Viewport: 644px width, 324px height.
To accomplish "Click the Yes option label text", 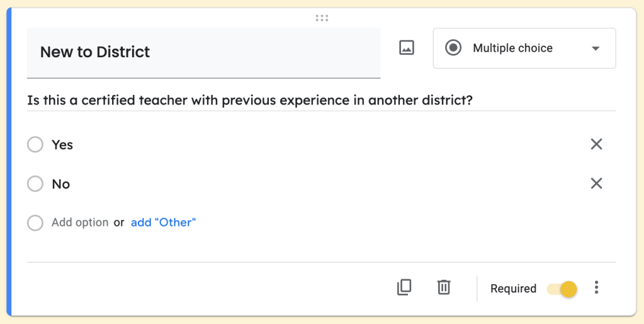I will point(62,145).
